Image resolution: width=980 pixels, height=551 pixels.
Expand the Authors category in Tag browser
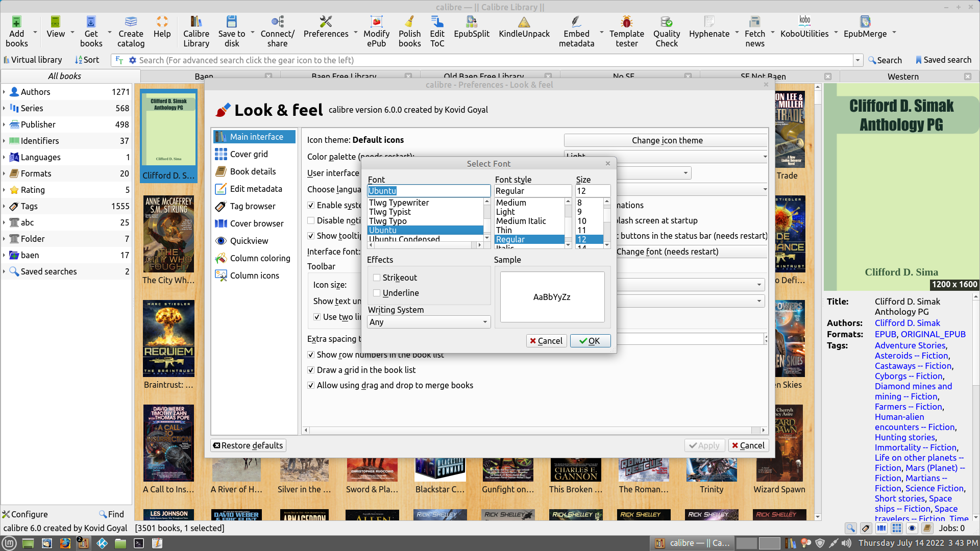click(4, 92)
